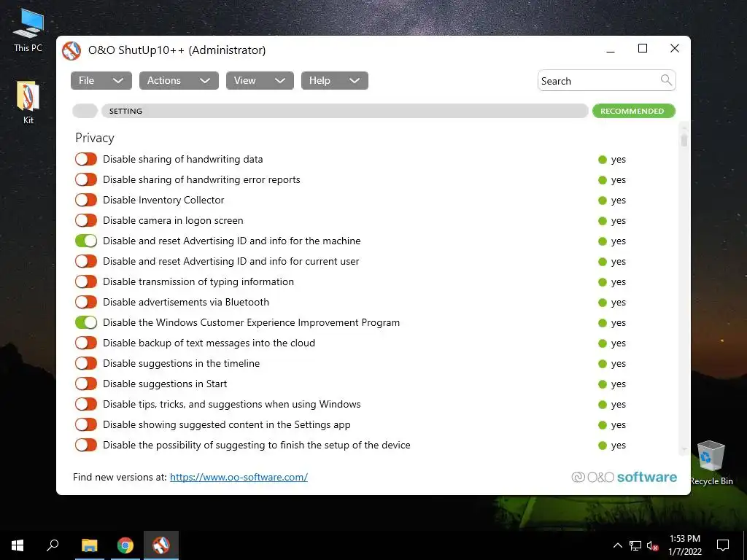Open the Actions dropdown menu
Screen dimensions: 747x560
point(179,80)
